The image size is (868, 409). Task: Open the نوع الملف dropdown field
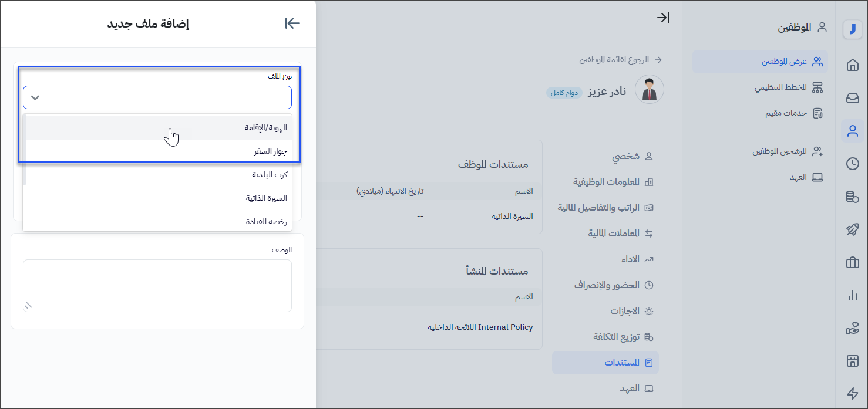(x=157, y=97)
